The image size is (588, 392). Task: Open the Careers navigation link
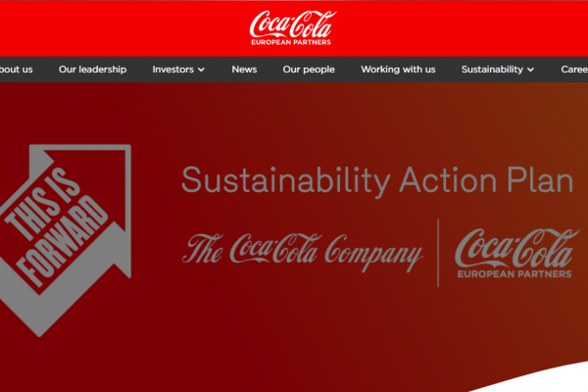point(574,70)
